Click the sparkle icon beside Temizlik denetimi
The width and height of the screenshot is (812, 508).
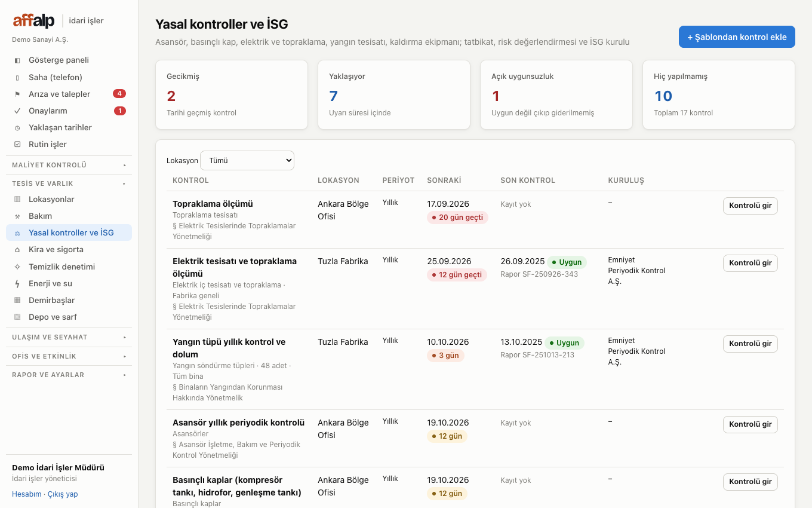17,267
